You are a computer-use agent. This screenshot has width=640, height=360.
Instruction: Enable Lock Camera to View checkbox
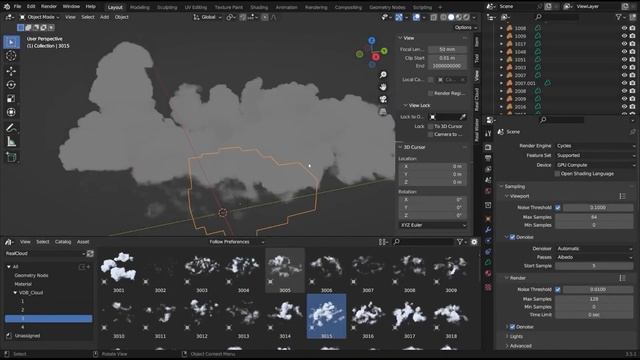(430, 134)
